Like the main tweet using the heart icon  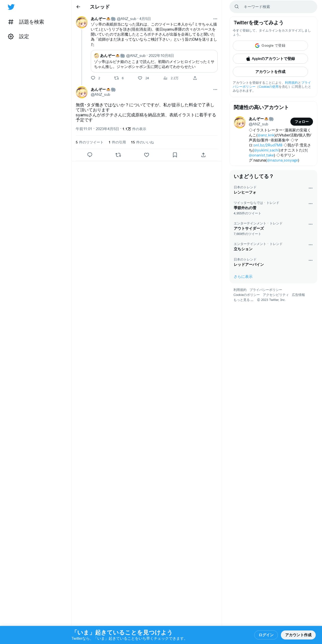coord(147,155)
